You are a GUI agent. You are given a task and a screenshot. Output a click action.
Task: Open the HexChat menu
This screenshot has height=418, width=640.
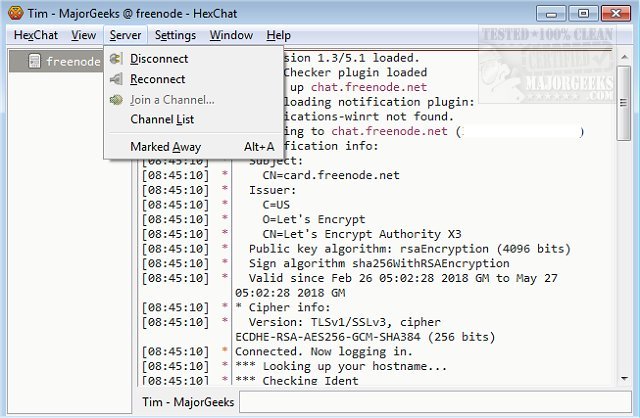pos(36,36)
